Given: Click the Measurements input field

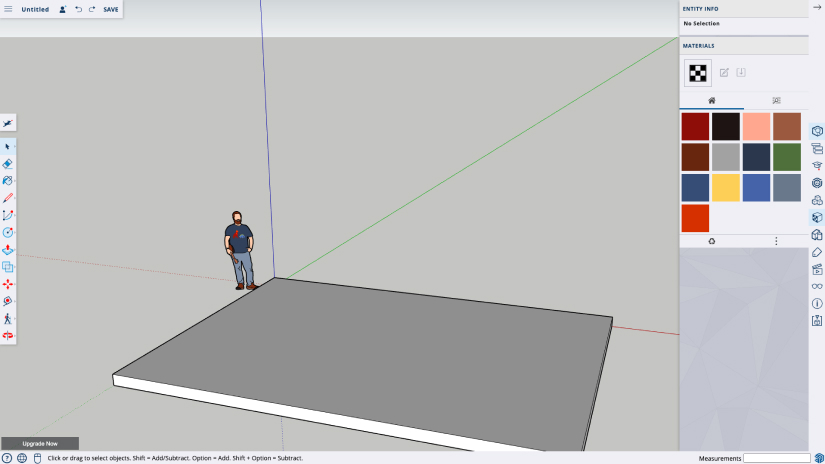Looking at the screenshot, I should (776, 458).
